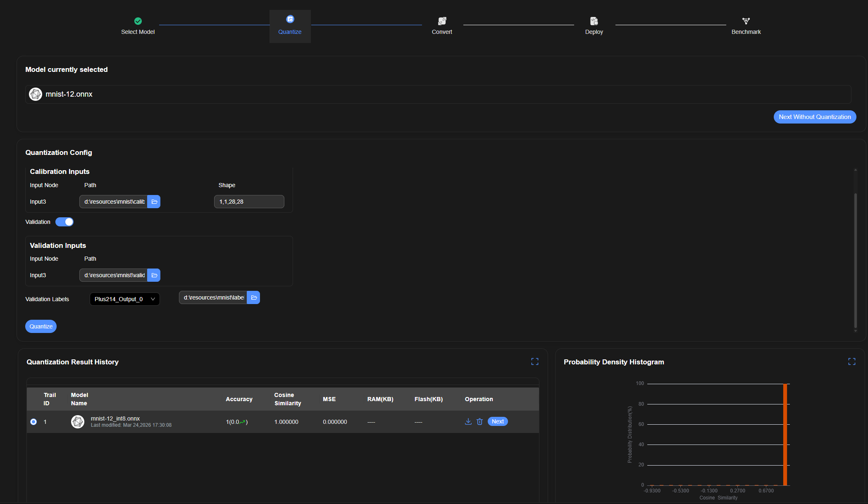Screen dimensions: 868x504
Task: Expand Probability Density Histogram to fullscreen
Action: [x=851, y=362]
